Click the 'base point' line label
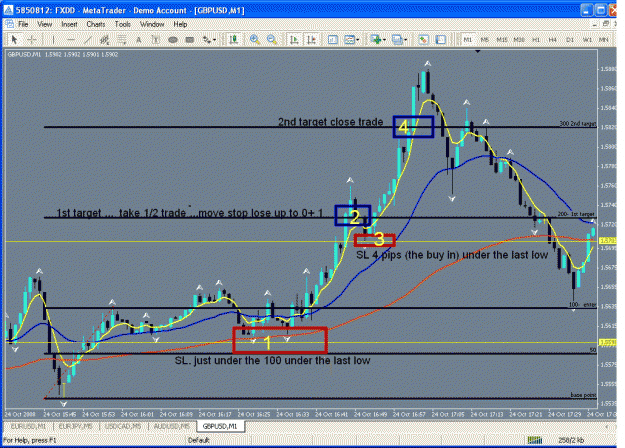Screen dimensions: 625x448 (583, 395)
